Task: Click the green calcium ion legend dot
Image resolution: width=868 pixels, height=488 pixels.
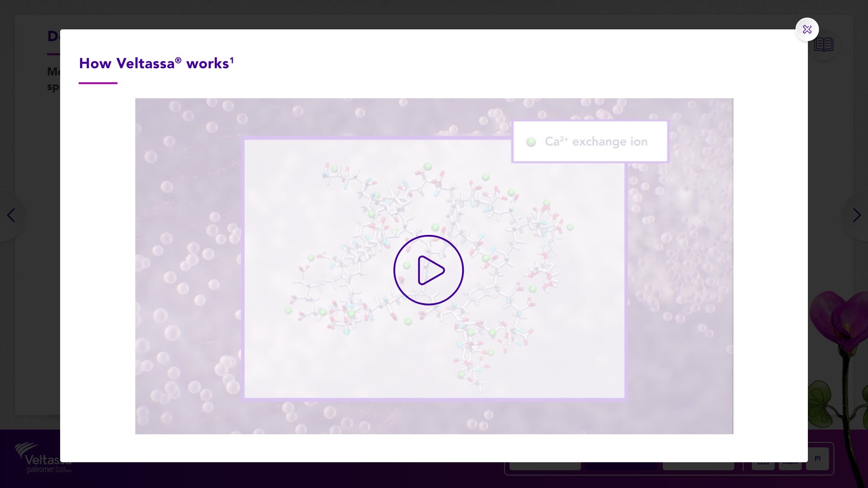Action: point(531,142)
